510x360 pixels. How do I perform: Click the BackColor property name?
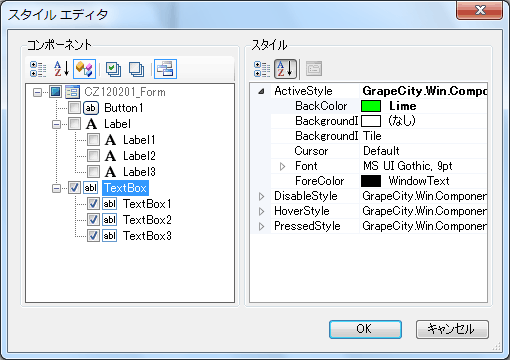point(321,106)
